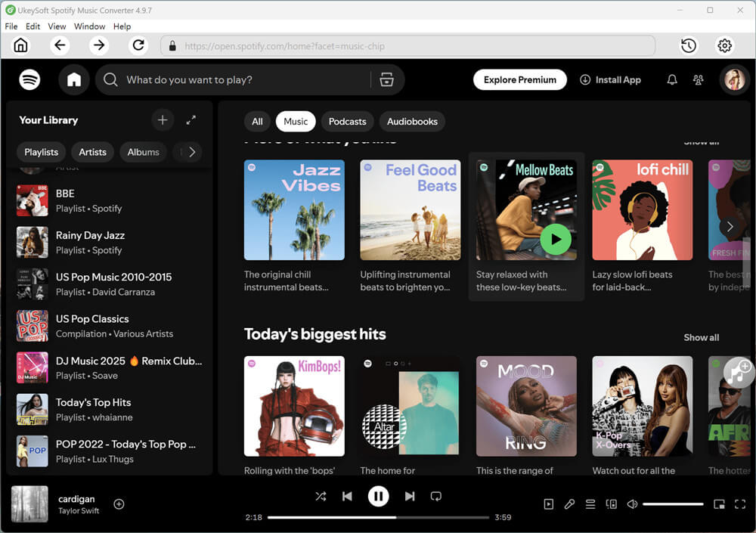Show all of Today's biggest hits
Screen dimensions: 756x533
tap(701, 337)
